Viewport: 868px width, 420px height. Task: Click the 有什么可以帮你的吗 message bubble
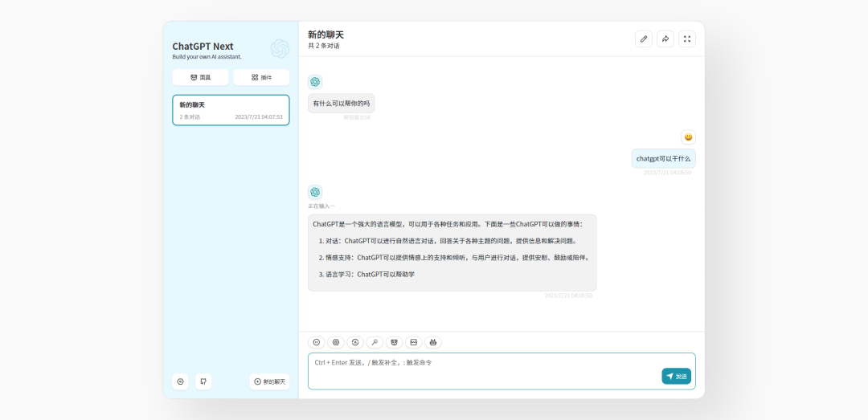[x=341, y=104]
